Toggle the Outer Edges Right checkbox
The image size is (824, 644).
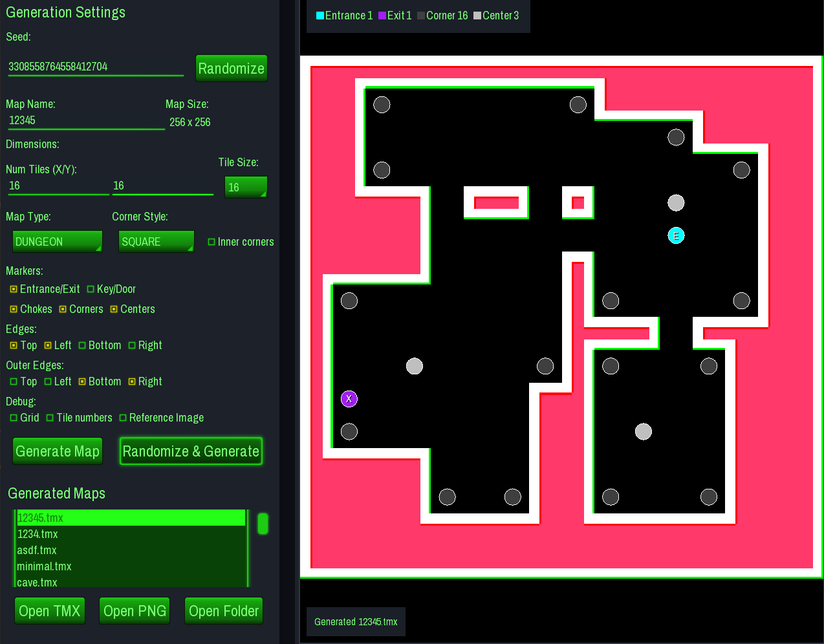click(x=132, y=381)
